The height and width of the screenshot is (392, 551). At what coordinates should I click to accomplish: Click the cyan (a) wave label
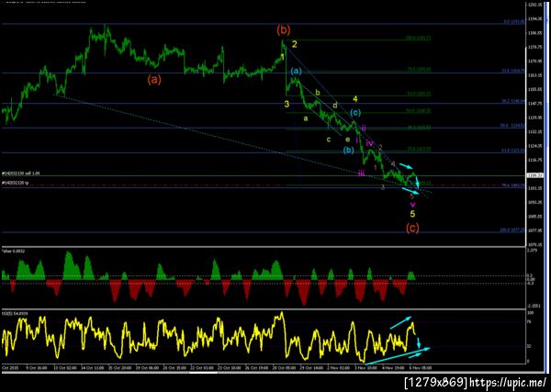pyautogui.click(x=296, y=72)
